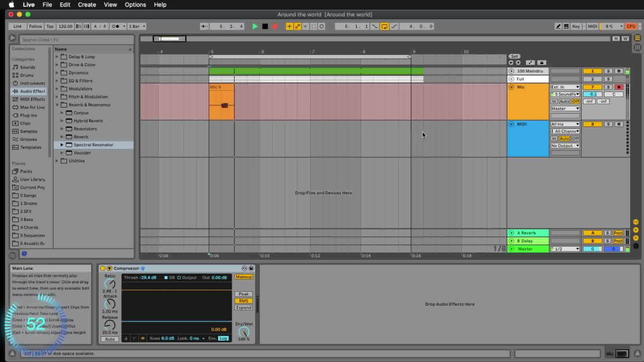
Task: Select the Compressor Collapsed view icon
Action: point(126,339)
